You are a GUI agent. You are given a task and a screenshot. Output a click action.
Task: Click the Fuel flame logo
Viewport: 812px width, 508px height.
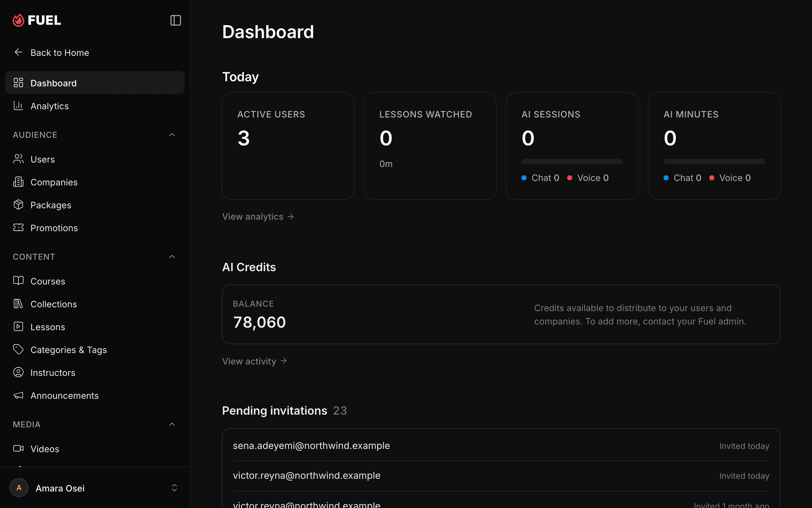pos(18,20)
